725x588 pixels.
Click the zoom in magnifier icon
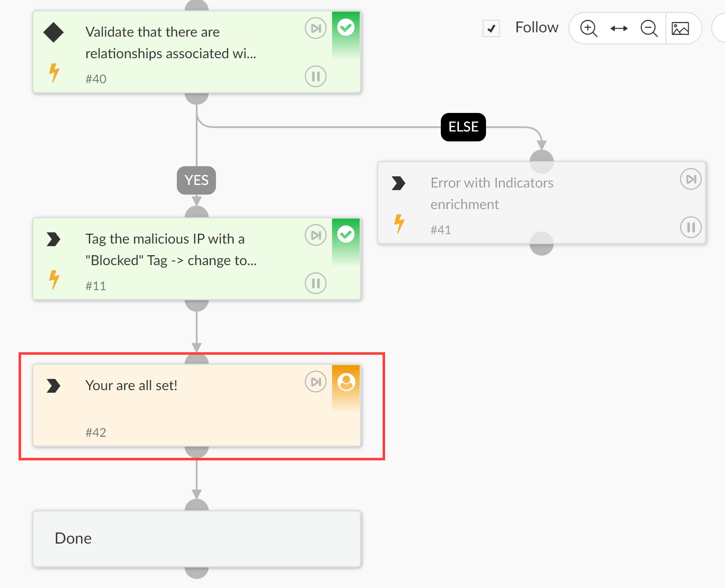(x=588, y=28)
